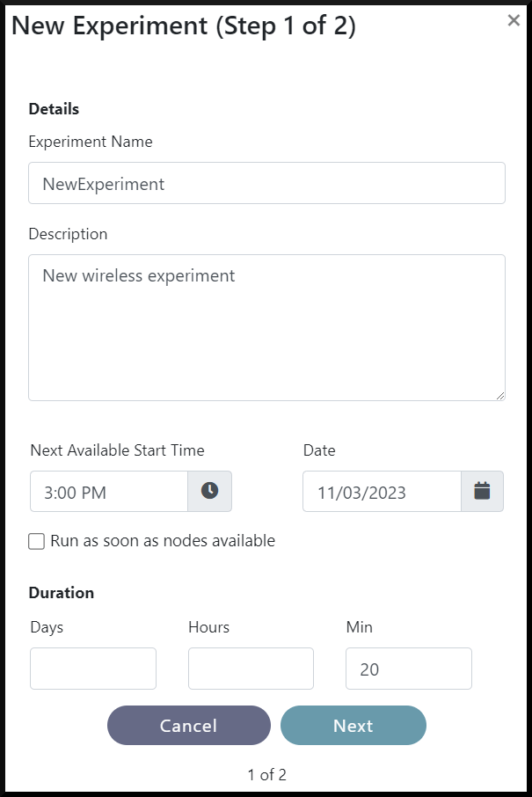Proceed with the Next button

[353, 726]
